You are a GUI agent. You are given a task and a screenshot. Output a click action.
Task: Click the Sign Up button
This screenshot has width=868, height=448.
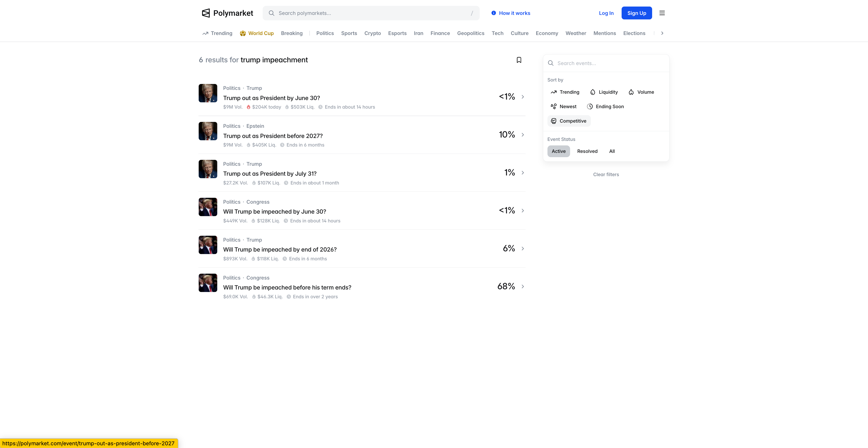(x=637, y=13)
